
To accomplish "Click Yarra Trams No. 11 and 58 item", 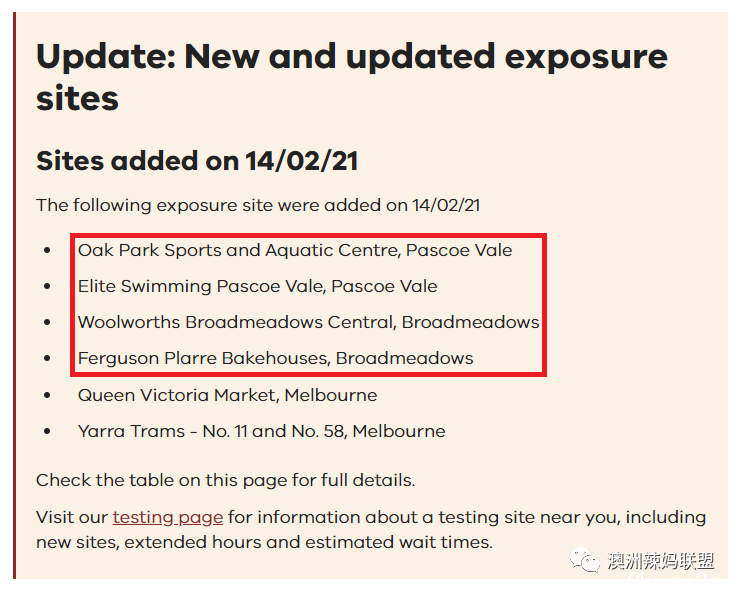I will pos(261,431).
